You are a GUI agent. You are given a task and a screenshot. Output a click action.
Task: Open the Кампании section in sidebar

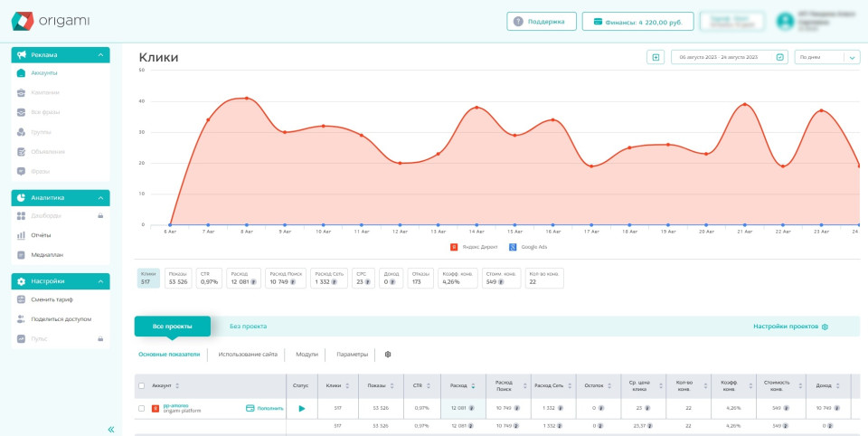tap(44, 92)
